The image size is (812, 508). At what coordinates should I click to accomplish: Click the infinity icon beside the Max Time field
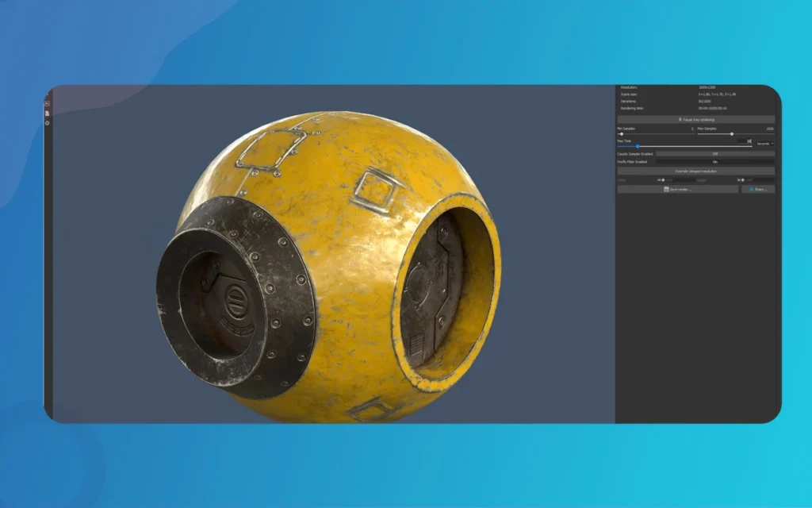tap(749, 141)
